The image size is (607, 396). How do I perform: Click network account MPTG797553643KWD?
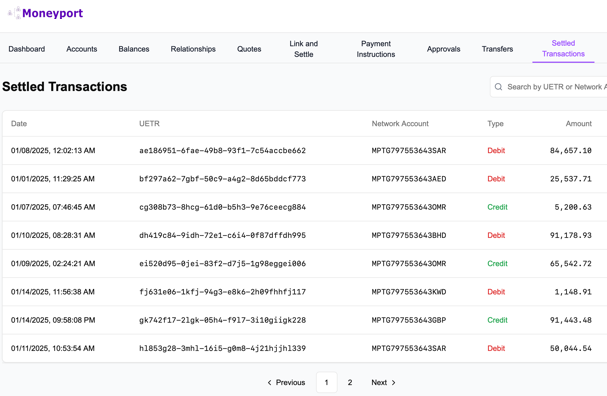pyautogui.click(x=409, y=292)
